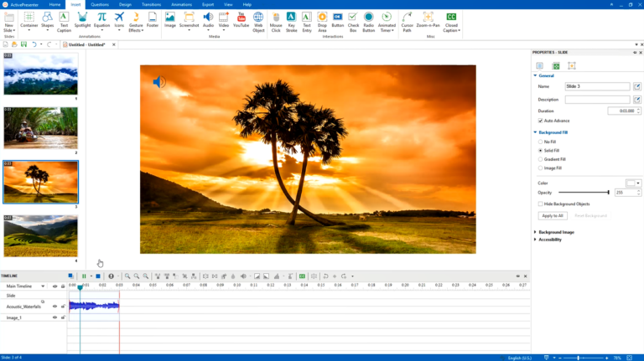The width and height of the screenshot is (644, 361).
Task: Edit the slide Name with pencil icon
Action: tap(637, 86)
